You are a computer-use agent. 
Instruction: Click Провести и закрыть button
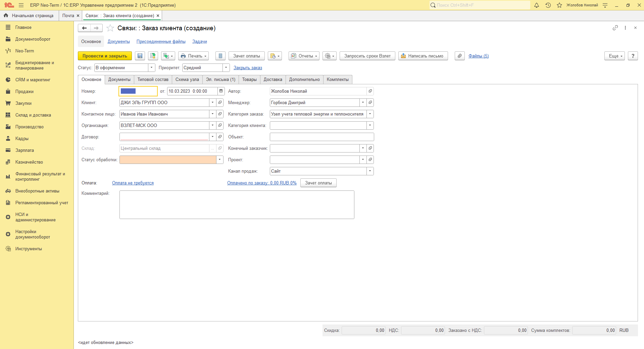(x=105, y=56)
